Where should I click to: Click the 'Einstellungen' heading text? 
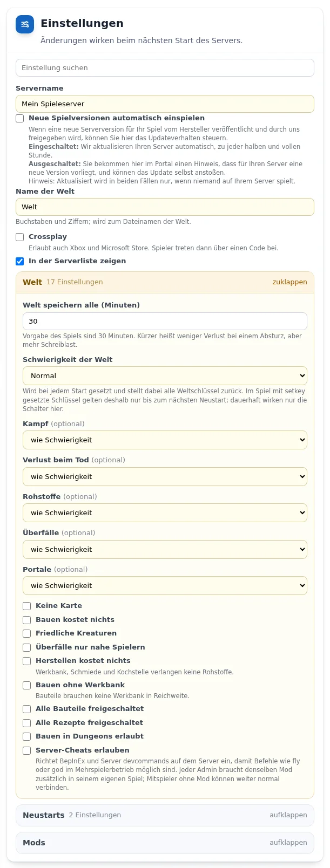[x=82, y=23]
